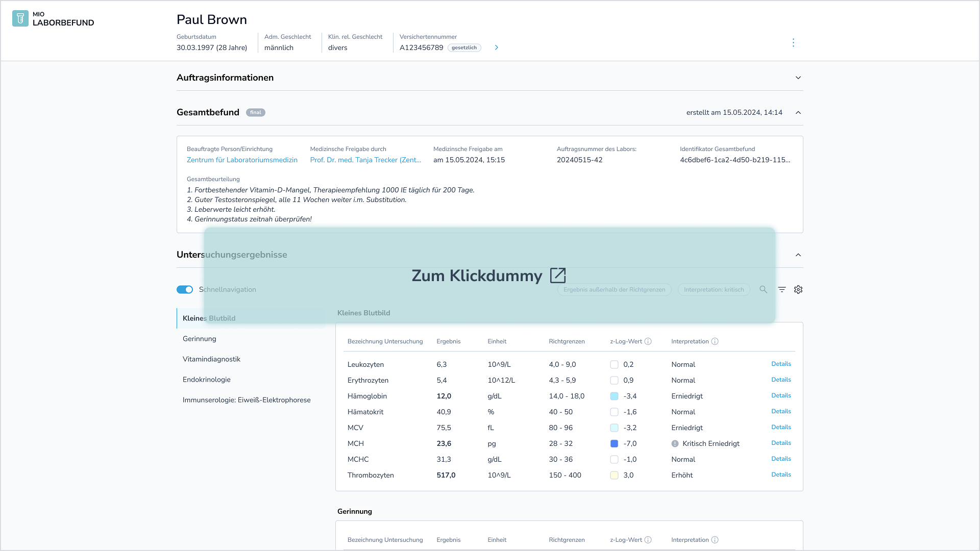
Task: Click the Zum Klickdummy banner text
Action: click(477, 275)
